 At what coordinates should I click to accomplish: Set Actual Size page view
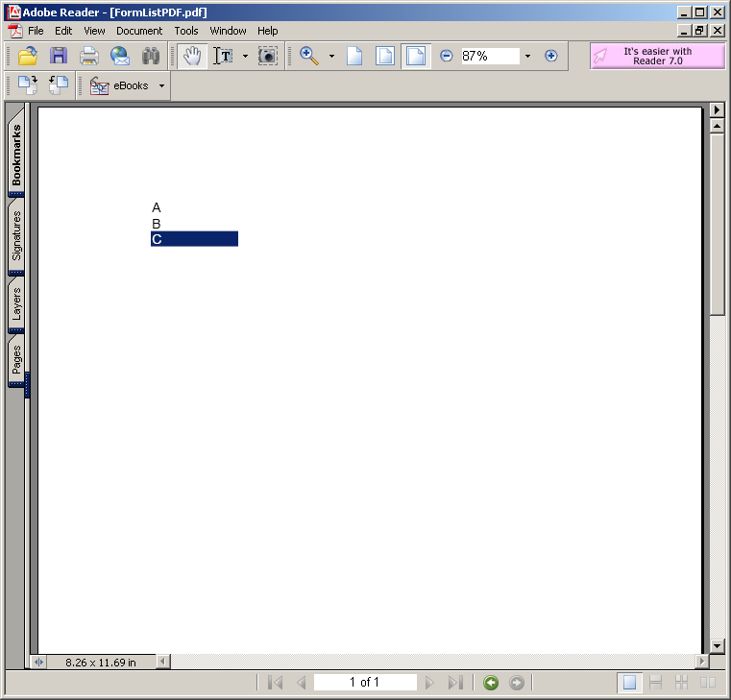[x=354, y=56]
